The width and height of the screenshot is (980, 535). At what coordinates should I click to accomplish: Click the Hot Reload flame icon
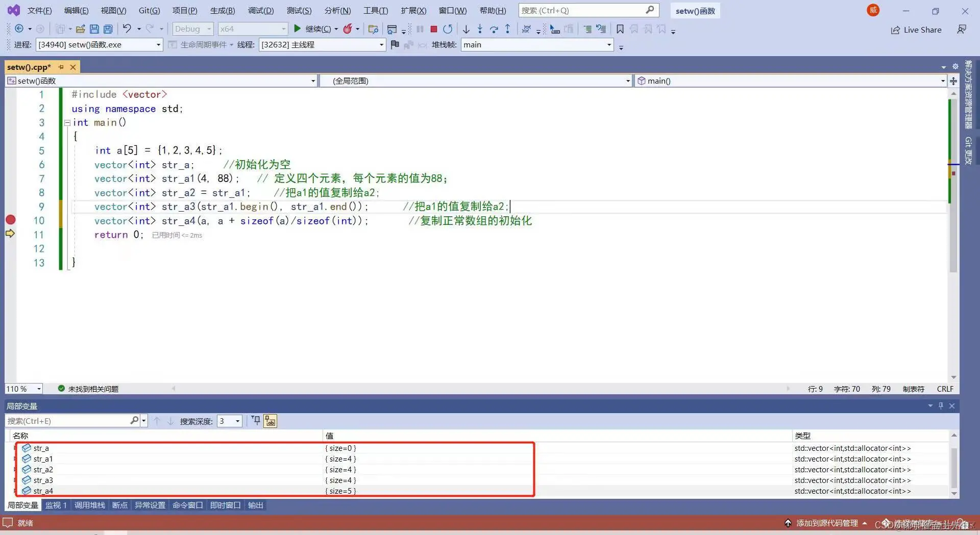(x=348, y=29)
